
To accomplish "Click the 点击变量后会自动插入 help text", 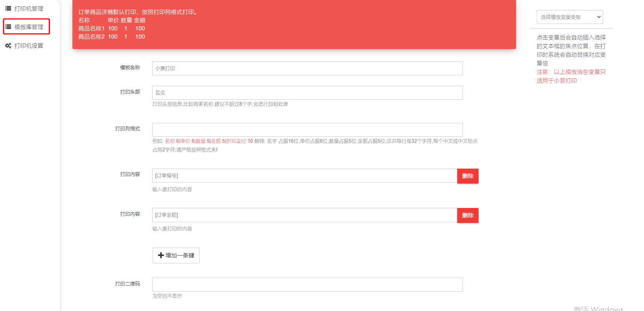I will (x=571, y=50).
